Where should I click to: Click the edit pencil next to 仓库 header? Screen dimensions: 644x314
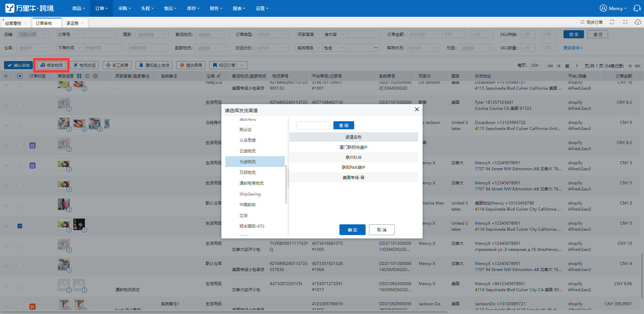click(219, 76)
